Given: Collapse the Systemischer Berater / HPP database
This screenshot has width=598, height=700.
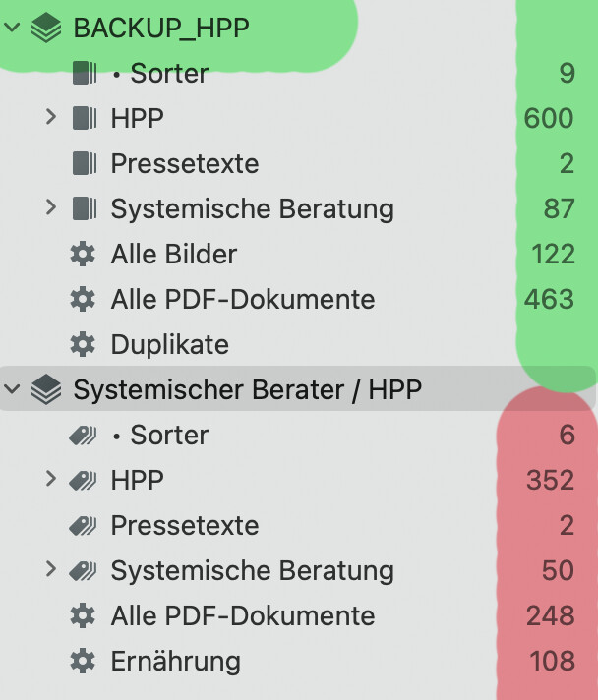Looking at the screenshot, I should [x=13, y=390].
